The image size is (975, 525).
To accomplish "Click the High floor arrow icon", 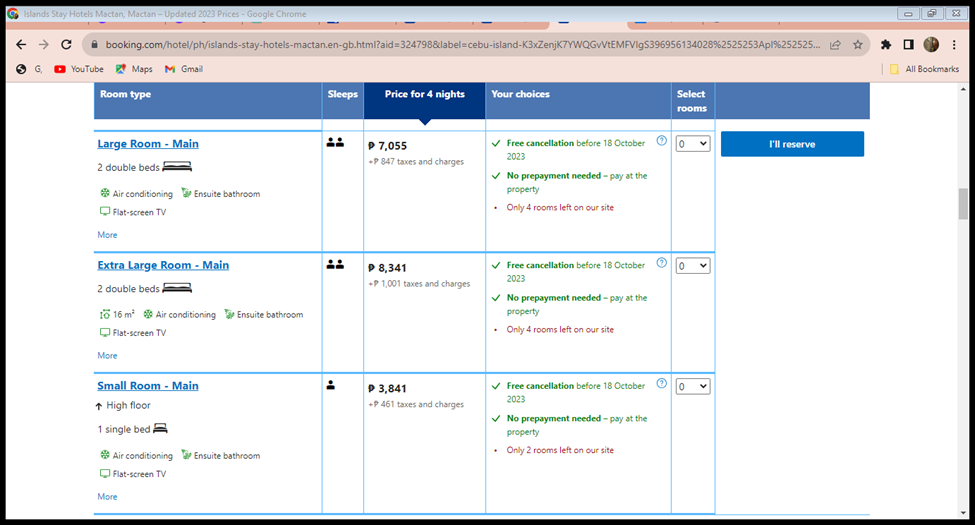I will click(99, 406).
